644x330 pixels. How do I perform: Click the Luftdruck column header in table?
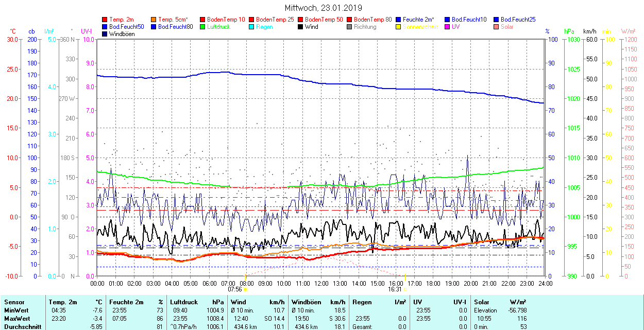(183, 302)
